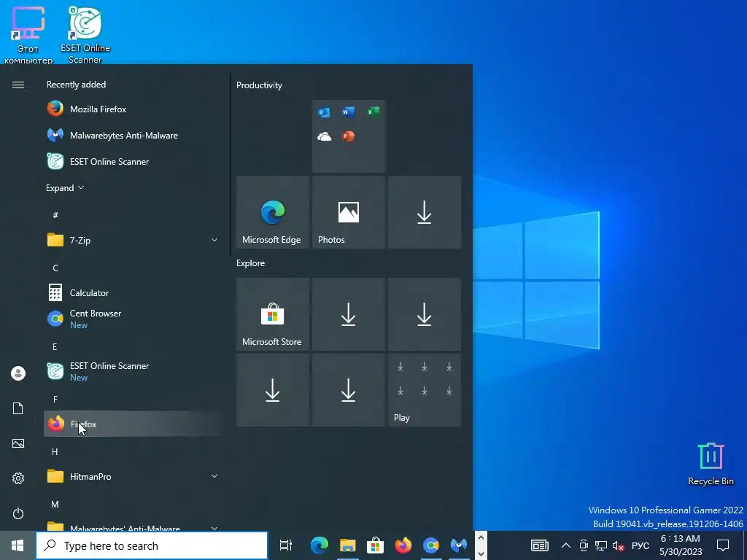Launch Firefox under letter F
Screen dimensions: 747x560
(133, 424)
